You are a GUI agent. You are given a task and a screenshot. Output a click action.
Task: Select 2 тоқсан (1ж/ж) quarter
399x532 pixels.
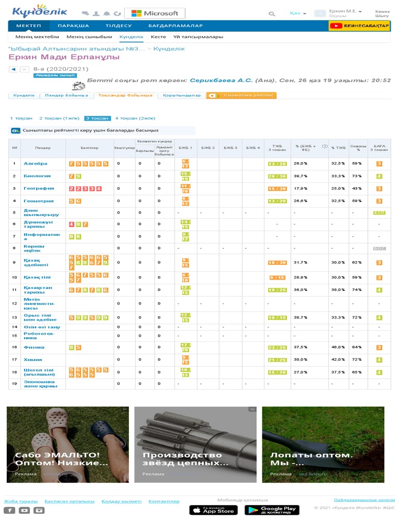[59, 118]
